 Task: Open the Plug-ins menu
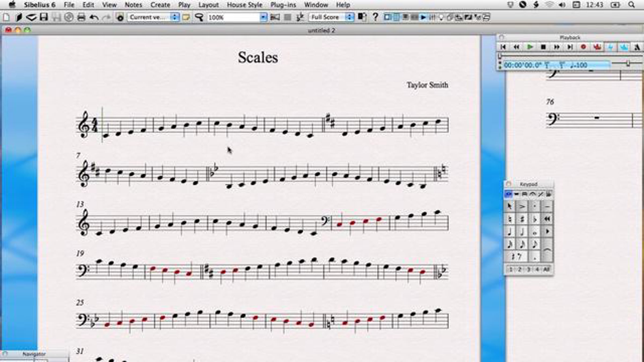pyautogui.click(x=283, y=5)
